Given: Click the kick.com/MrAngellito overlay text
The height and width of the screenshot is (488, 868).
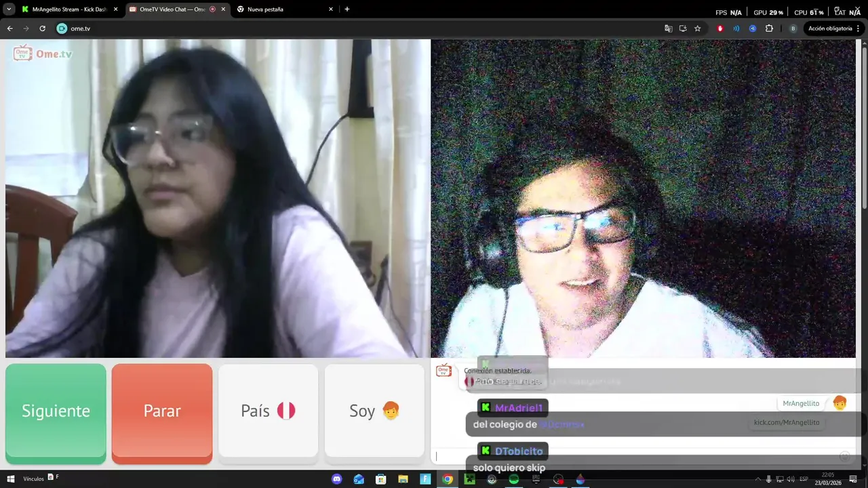Looking at the screenshot, I should [x=787, y=422].
